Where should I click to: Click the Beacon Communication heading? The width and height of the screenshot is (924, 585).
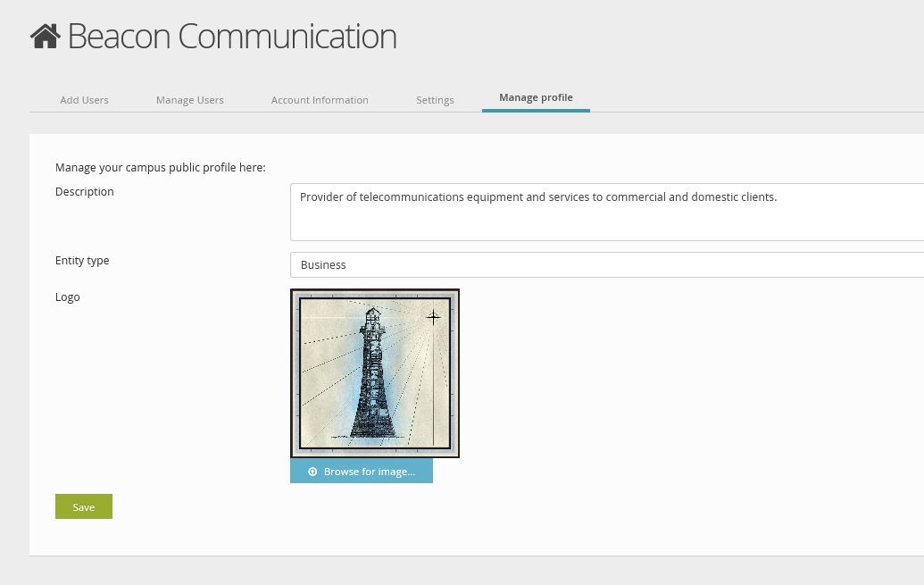click(x=232, y=36)
